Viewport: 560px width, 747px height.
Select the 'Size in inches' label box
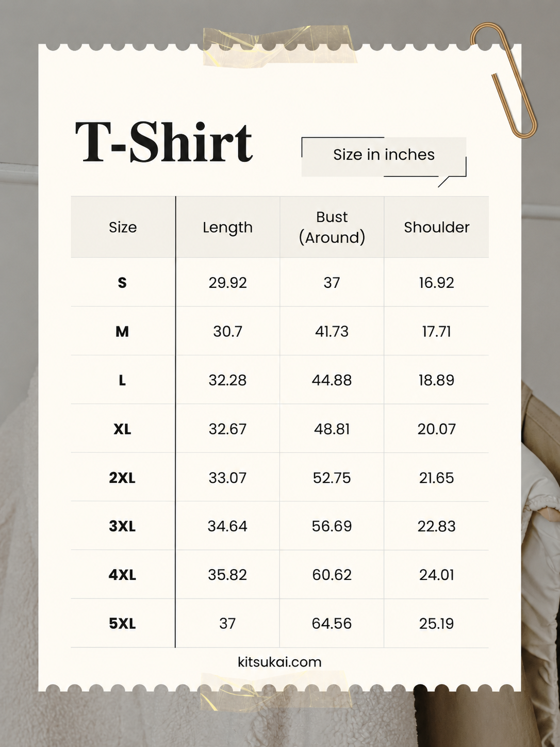(x=384, y=157)
